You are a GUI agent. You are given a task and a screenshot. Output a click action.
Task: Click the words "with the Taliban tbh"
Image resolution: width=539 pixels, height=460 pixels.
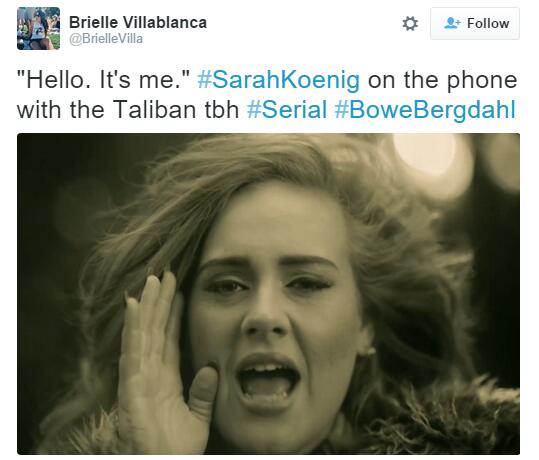pyautogui.click(x=128, y=110)
